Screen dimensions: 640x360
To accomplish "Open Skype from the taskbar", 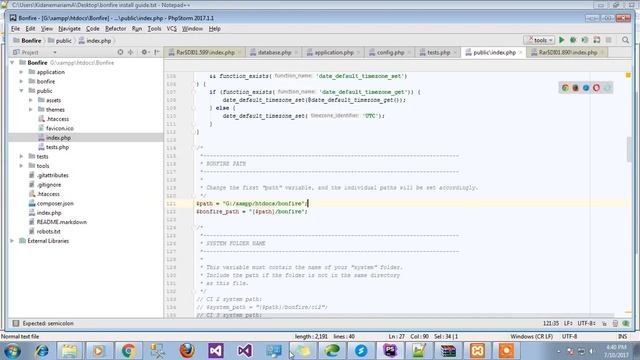I will click(361, 351).
